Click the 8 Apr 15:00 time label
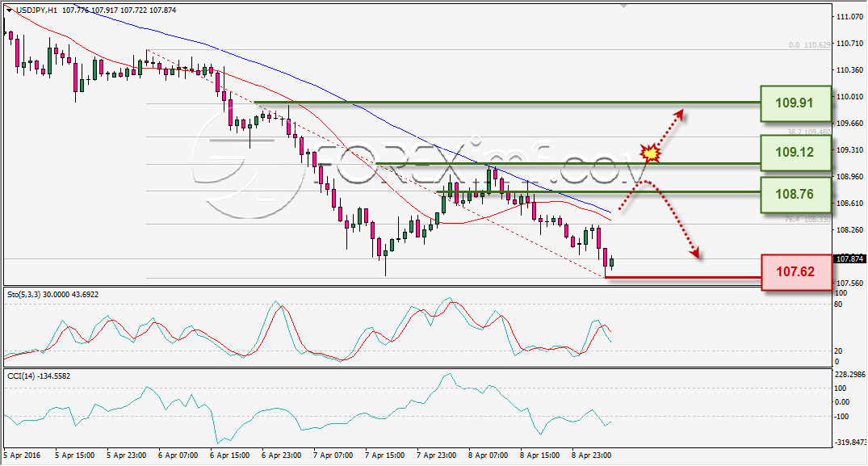Screen dimensions: 868x466 (539, 455)
